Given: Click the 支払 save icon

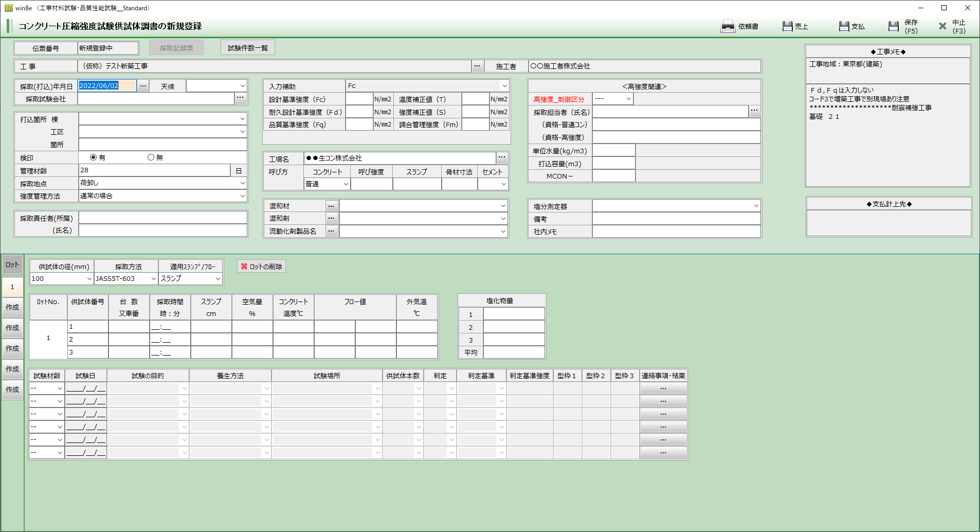Looking at the screenshot, I should pyautogui.click(x=844, y=26).
